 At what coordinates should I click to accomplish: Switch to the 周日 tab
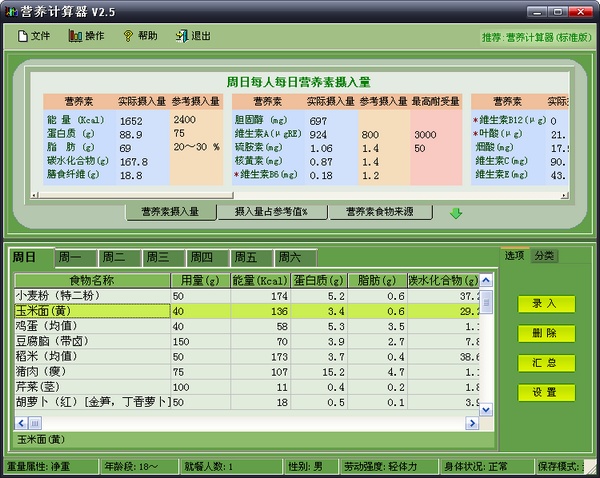[31, 257]
